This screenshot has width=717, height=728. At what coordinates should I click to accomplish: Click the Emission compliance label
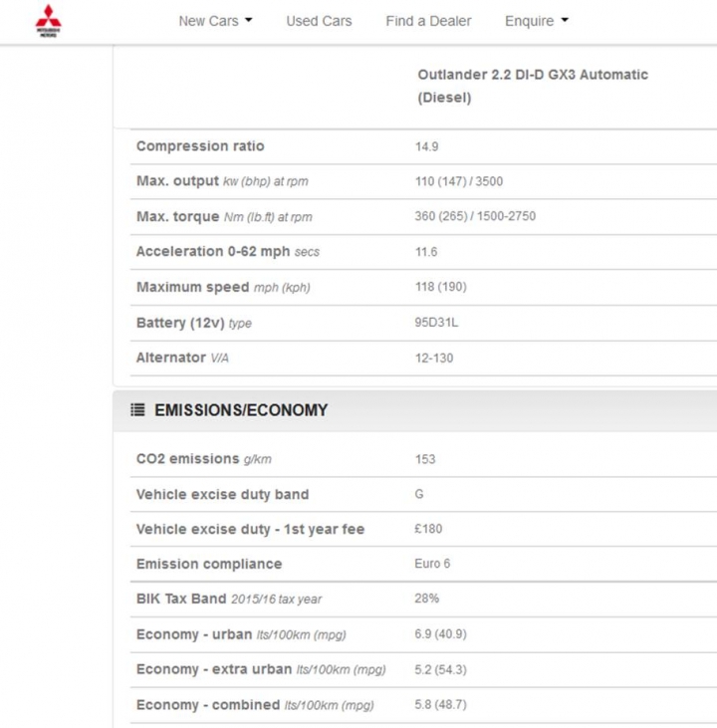click(x=209, y=564)
